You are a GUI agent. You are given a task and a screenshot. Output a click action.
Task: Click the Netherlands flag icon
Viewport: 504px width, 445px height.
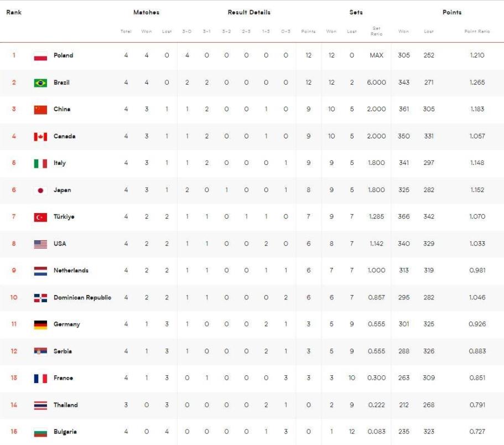click(x=40, y=271)
